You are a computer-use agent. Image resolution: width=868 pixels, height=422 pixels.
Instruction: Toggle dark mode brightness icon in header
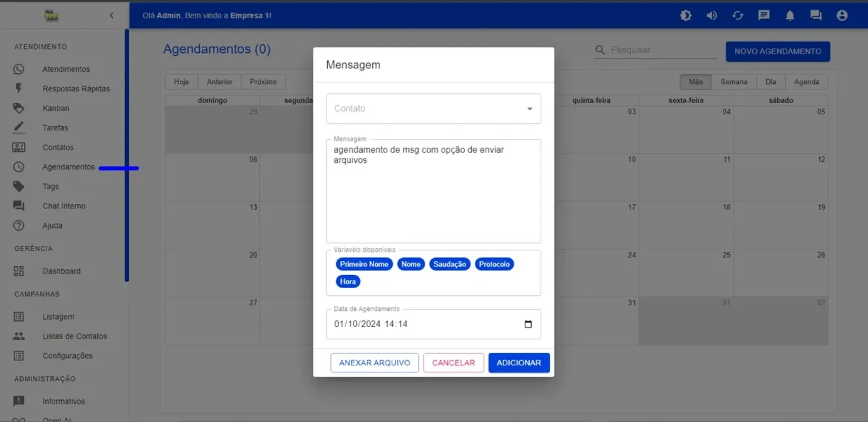pyautogui.click(x=685, y=16)
